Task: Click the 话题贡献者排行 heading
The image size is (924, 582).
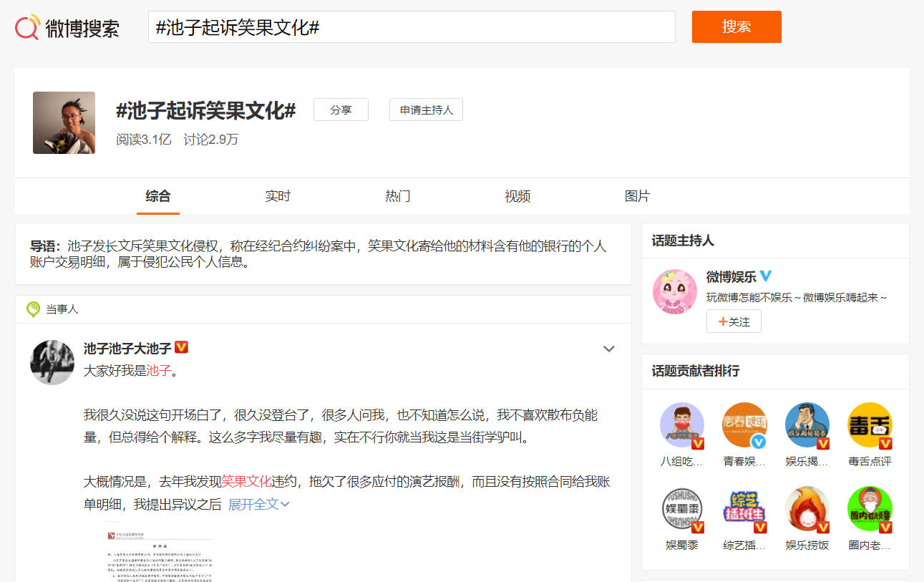Action: click(695, 371)
